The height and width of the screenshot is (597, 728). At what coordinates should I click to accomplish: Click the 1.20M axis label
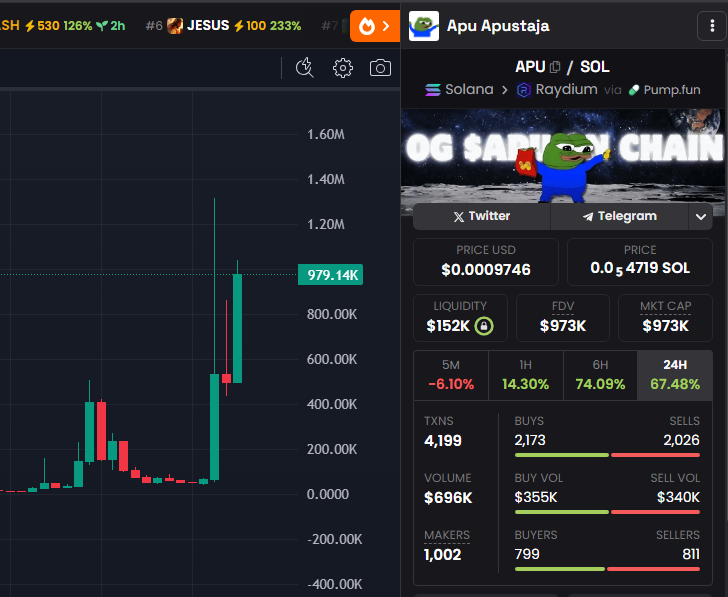(x=326, y=224)
